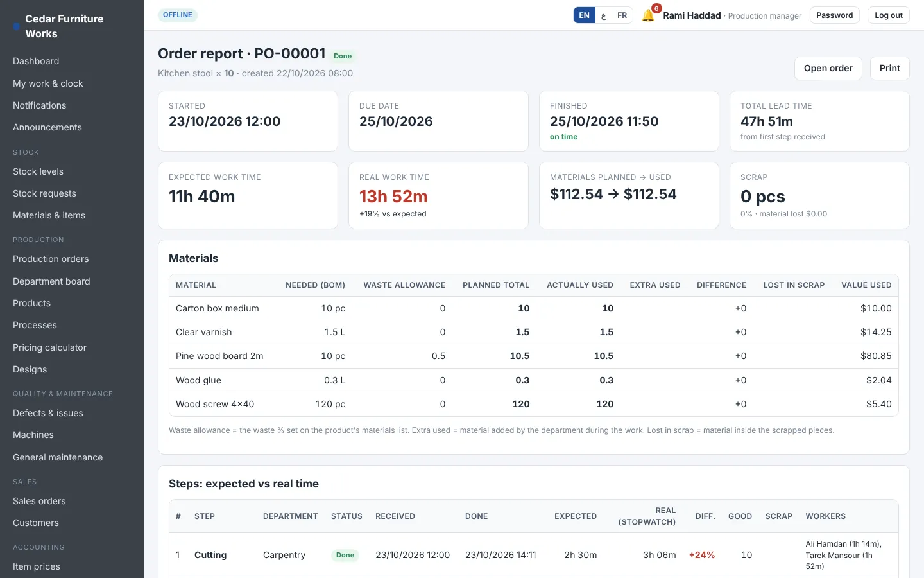Click the Done status badge in Cutting row
Screen dimensions: 924x578
tap(345, 555)
